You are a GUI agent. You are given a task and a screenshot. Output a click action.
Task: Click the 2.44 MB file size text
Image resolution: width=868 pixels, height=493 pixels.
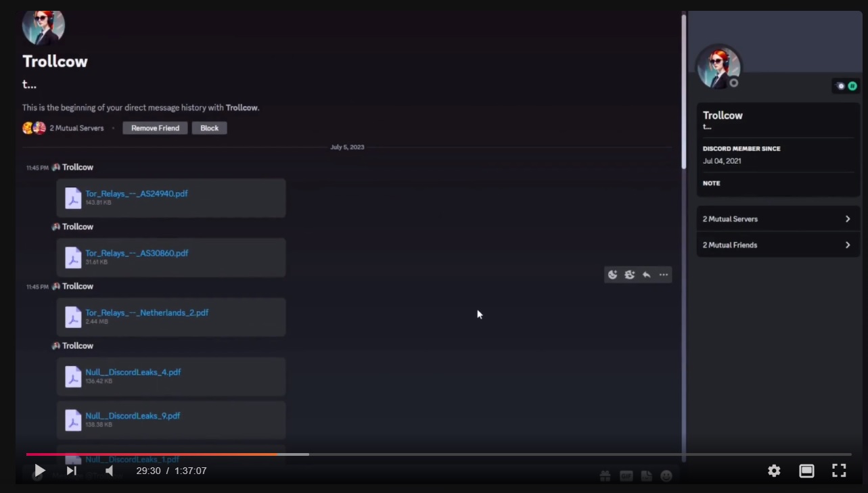click(x=97, y=321)
